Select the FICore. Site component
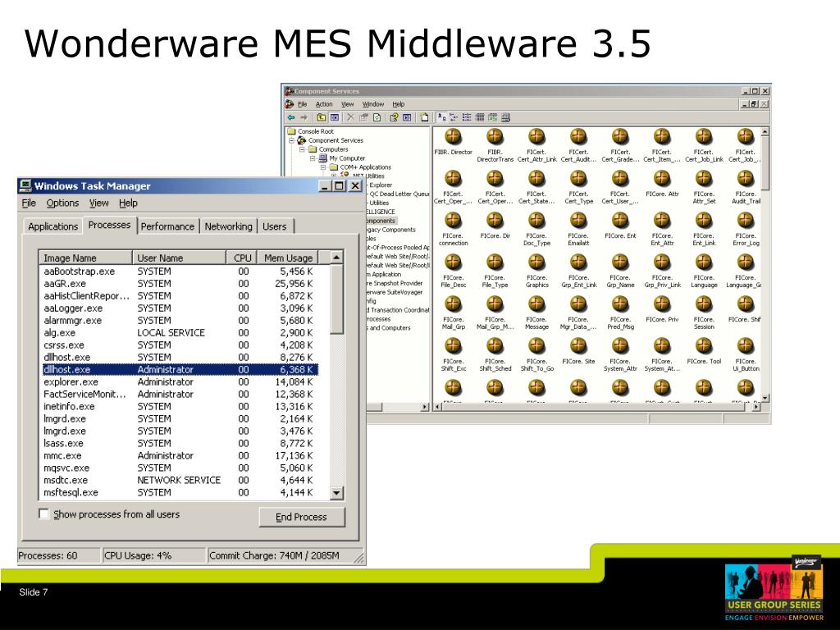The image size is (840, 630). tap(578, 351)
